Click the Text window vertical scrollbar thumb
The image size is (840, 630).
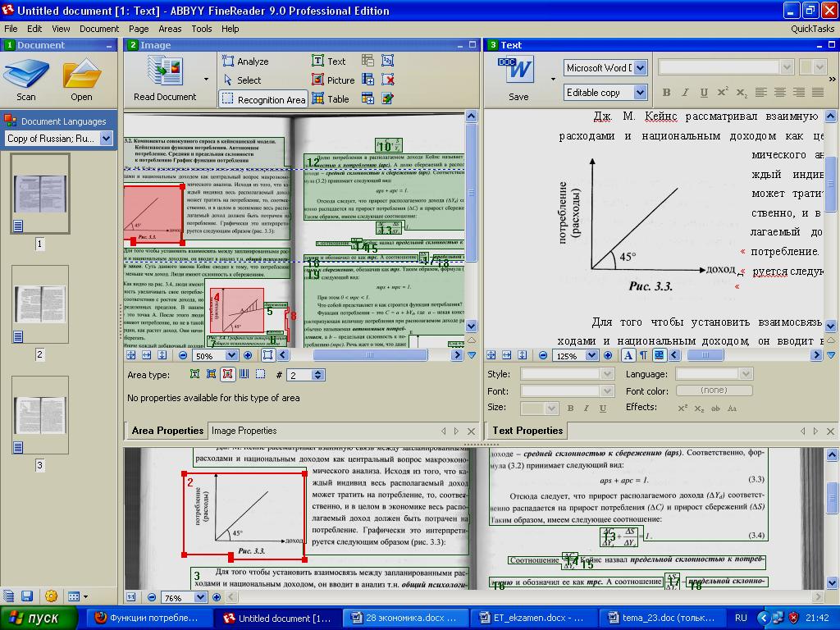[830, 185]
